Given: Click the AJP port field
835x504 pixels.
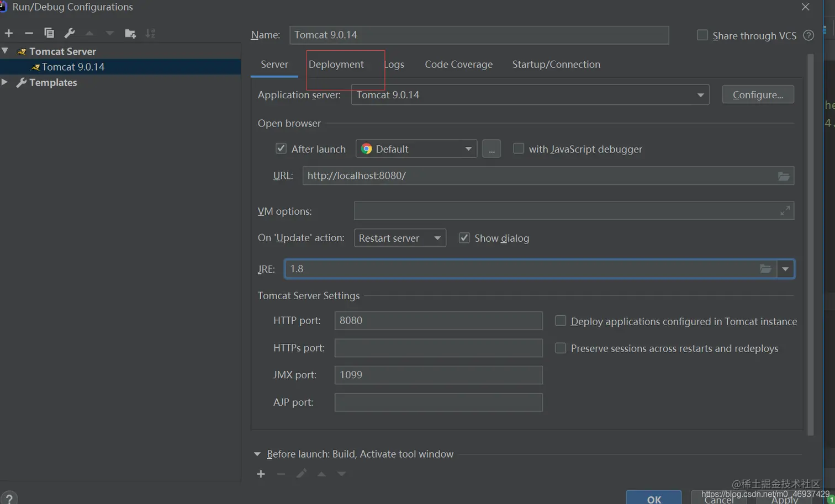Looking at the screenshot, I should (x=438, y=402).
